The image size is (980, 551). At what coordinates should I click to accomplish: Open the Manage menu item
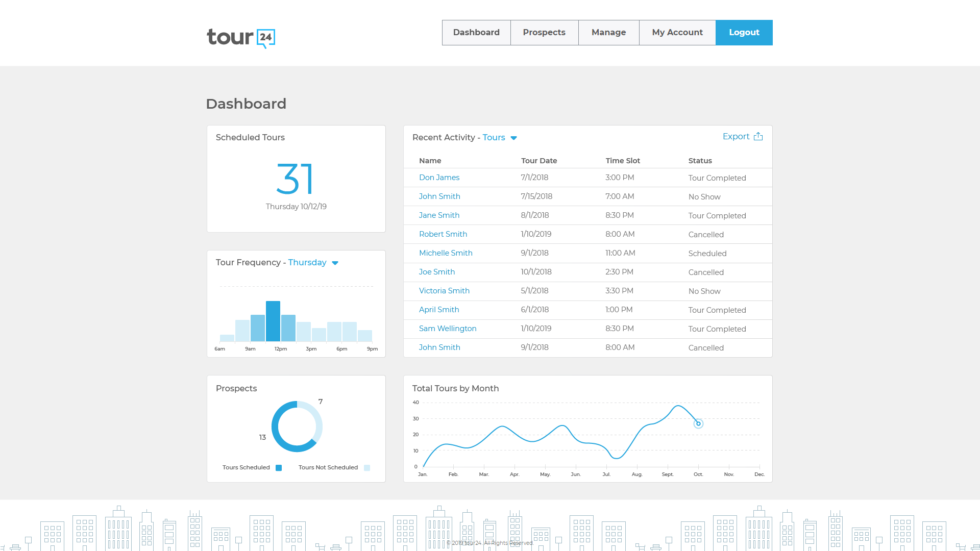(x=608, y=33)
